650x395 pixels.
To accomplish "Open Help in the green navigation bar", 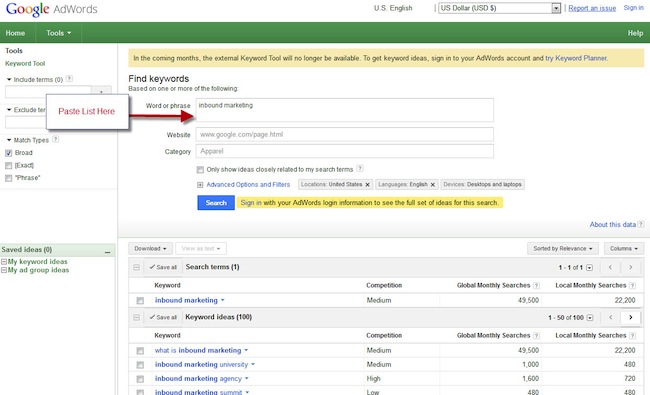I will 635,33.
